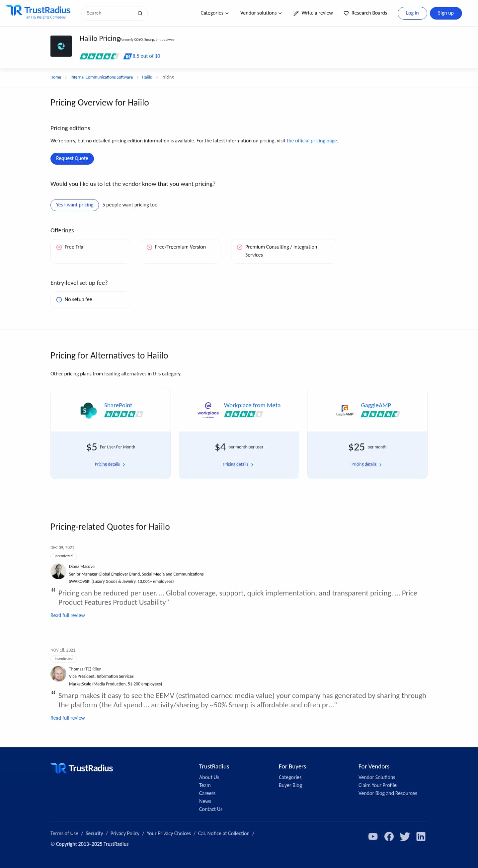The height and width of the screenshot is (868, 478).
Task: Click the YouTube icon in the footer
Action: click(x=373, y=836)
